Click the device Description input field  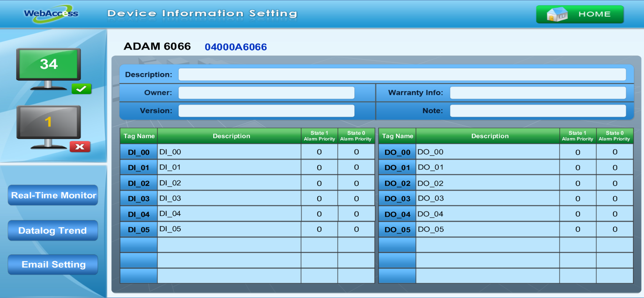402,74
